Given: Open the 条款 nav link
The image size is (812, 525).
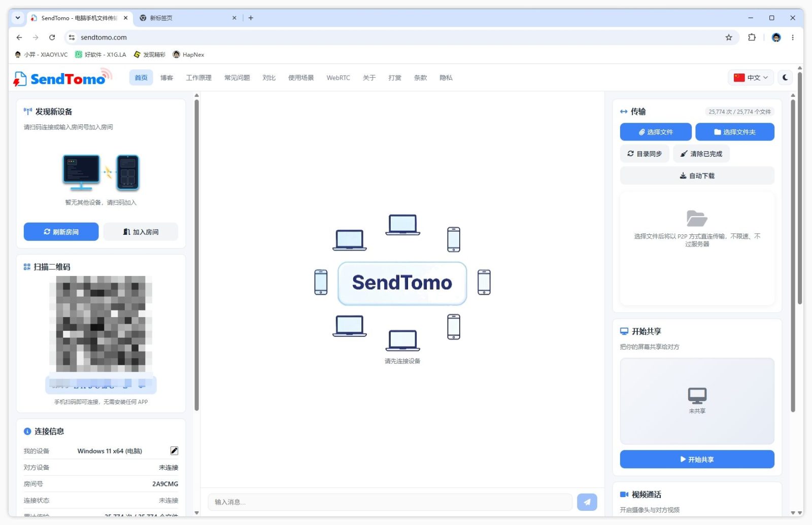Looking at the screenshot, I should coord(420,78).
